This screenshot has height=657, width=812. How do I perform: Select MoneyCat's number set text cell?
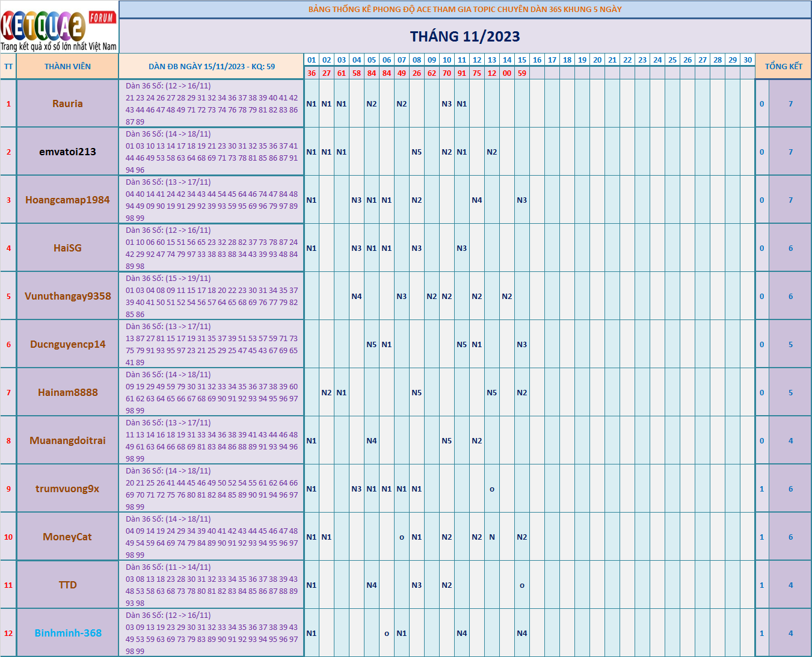[x=211, y=537]
